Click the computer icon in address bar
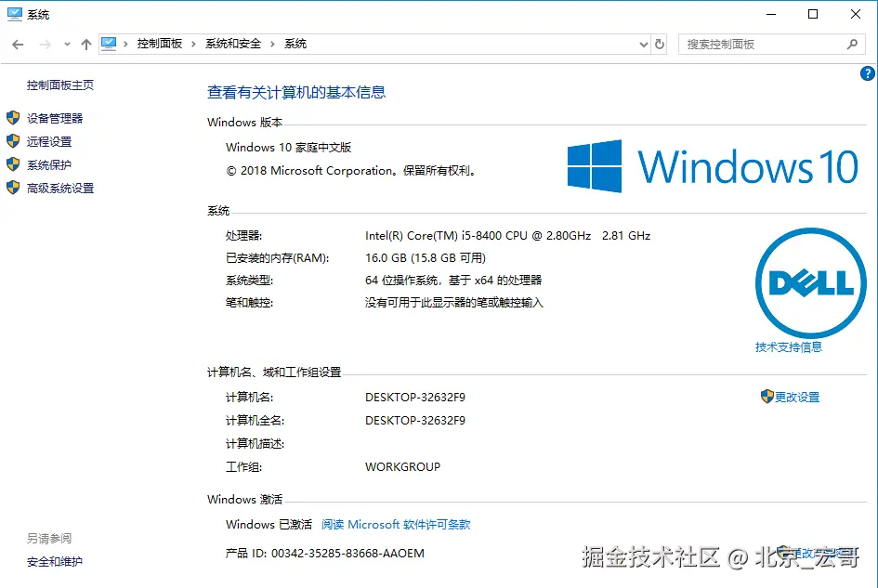 (109, 44)
